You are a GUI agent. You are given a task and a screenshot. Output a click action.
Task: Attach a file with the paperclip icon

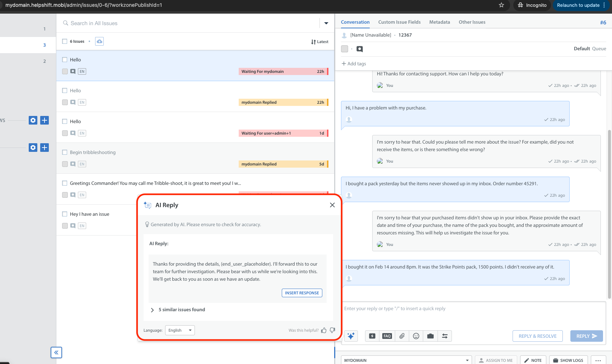402,336
